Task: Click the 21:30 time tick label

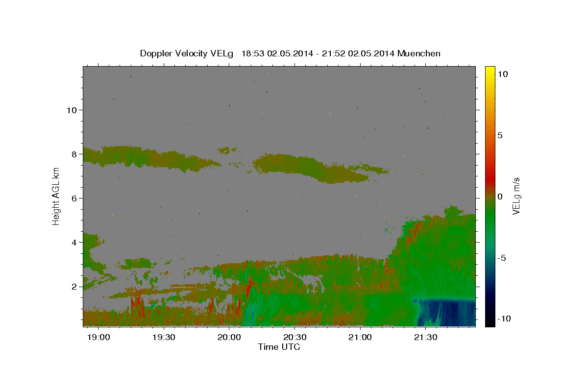Action: pyautogui.click(x=426, y=338)
